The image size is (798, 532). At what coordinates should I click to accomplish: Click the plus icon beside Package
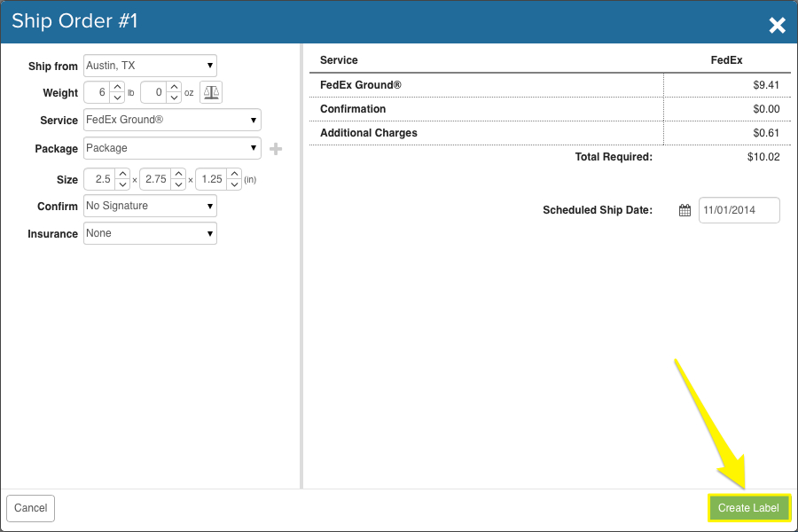[x=276, y=149]
